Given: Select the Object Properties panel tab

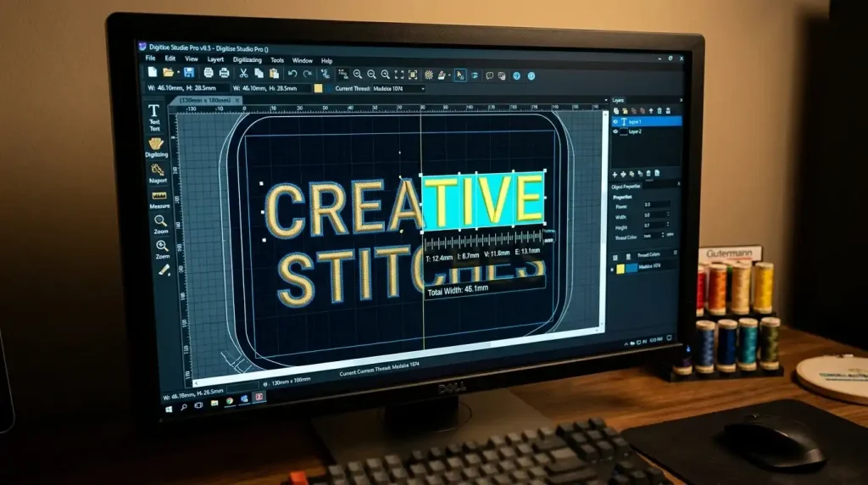Looking at the screenshot, I should (x=626, y=186).
